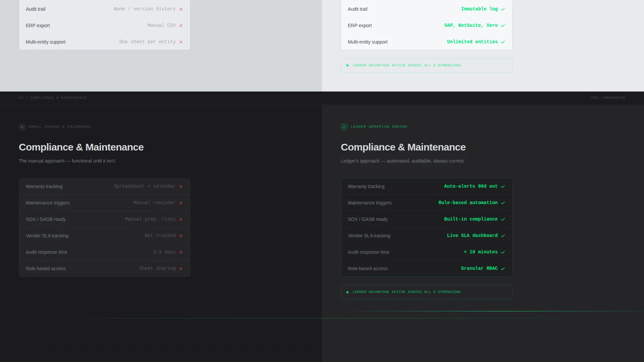Click the red X beside '3–5 days'
This screenshot has height=362, width=644.
click(x=181, y=252)
